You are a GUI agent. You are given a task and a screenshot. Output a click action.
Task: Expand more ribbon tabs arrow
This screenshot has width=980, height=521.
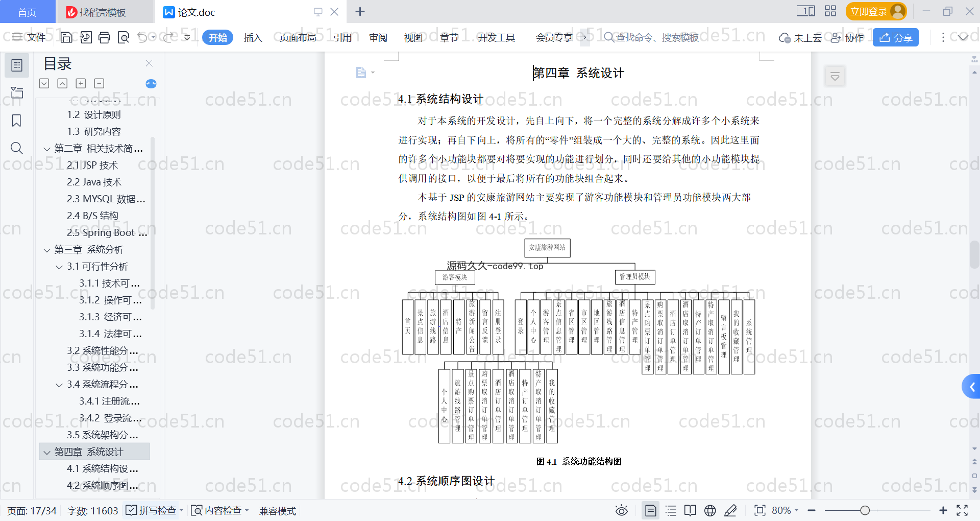click(585, 37)
